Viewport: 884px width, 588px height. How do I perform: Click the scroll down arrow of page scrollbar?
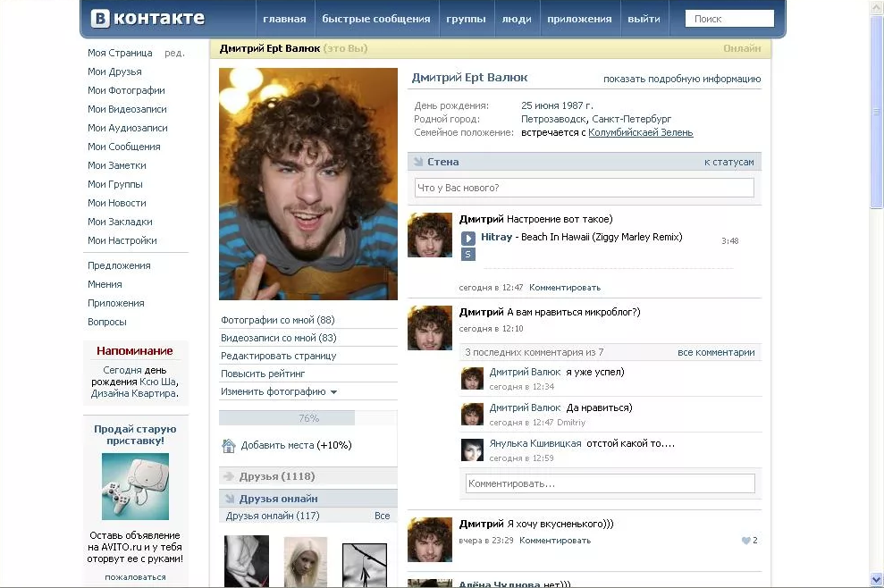pyautogui.click(x=876, y=579)
